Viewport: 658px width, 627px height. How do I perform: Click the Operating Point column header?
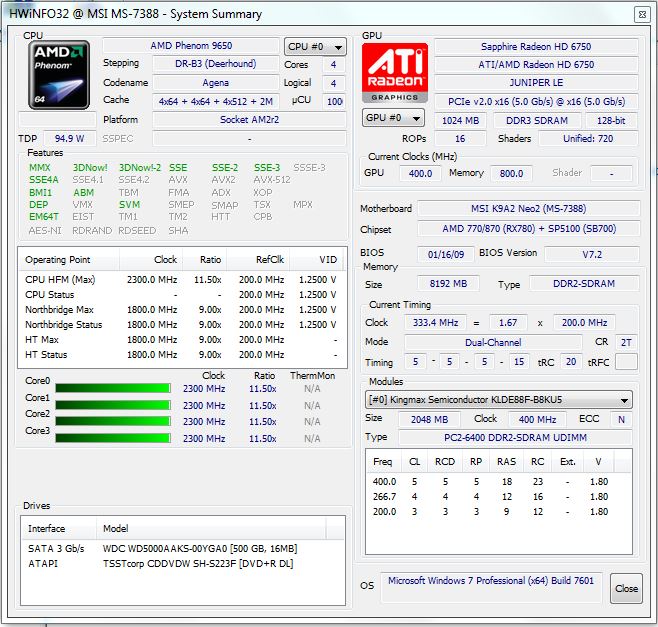point(69,260)
